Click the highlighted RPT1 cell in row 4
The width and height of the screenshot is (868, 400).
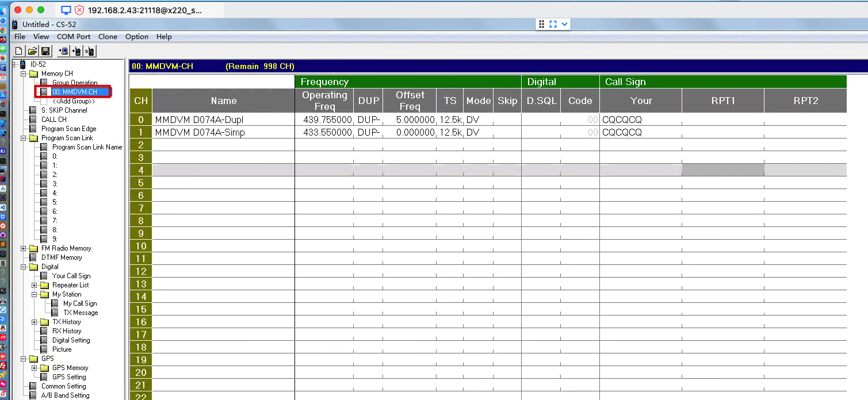pos(723,170)
